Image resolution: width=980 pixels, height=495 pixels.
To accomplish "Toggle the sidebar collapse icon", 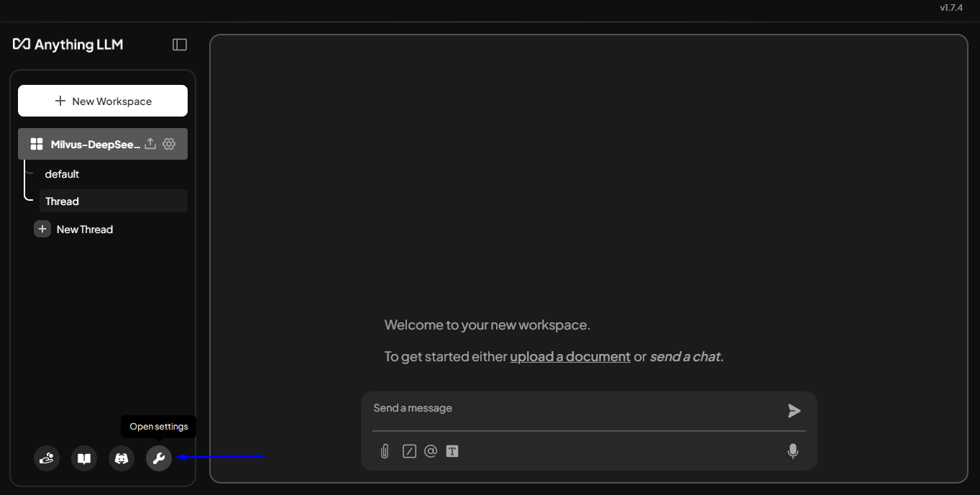I will (180, 45).
